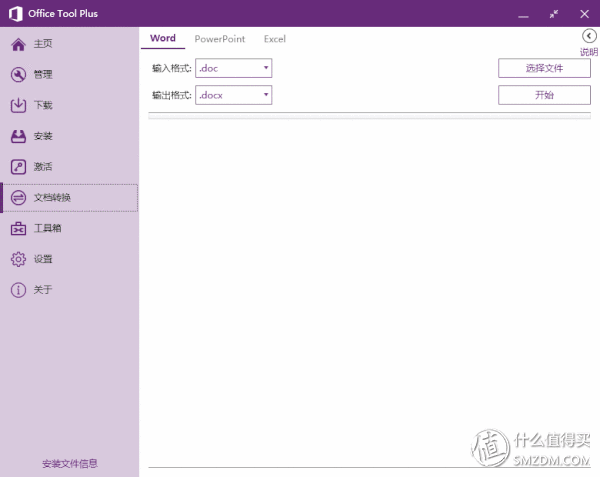Expand the 输入格式 .doc dropdown arrow

(266, 68)
